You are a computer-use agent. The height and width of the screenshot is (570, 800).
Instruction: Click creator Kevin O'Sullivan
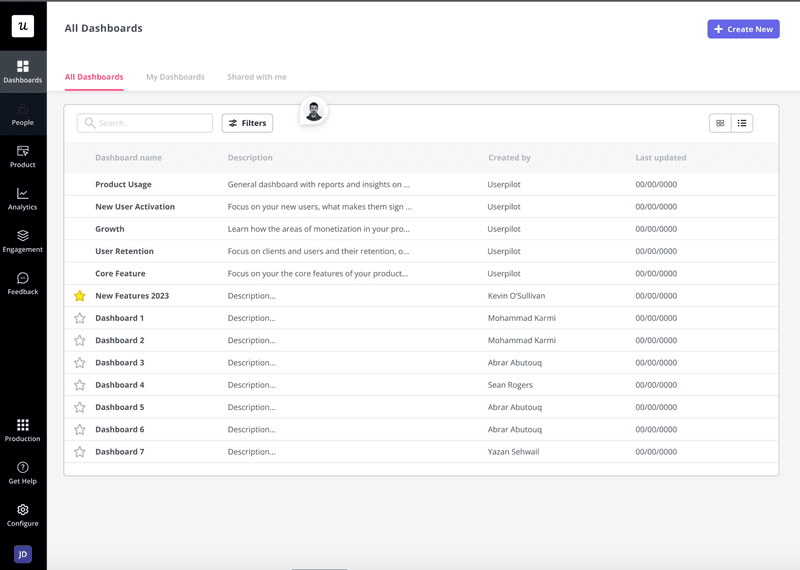pyautogui.click(x=516, y=296)
